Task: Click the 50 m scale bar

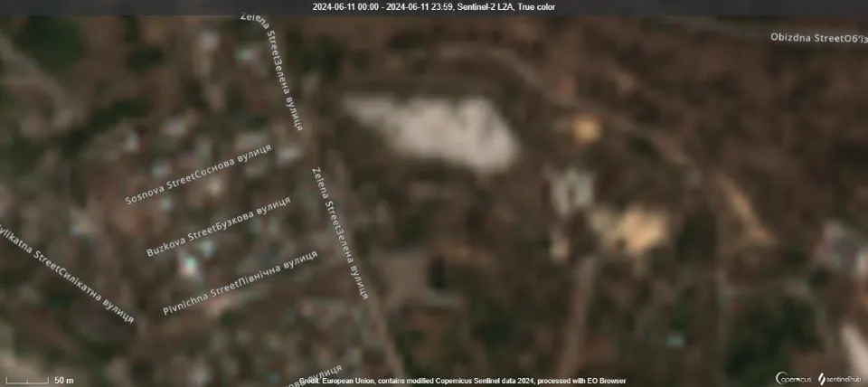Action: [x=27, y=379]
